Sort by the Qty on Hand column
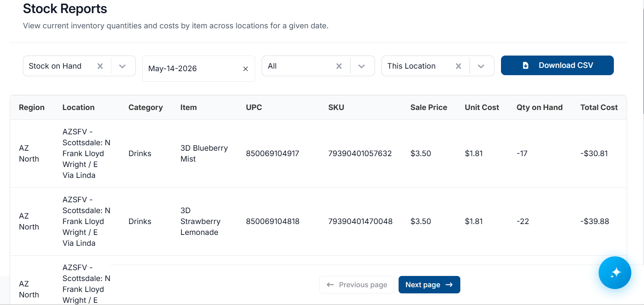Screen dimensions: 644x305 tap(539, 107)
